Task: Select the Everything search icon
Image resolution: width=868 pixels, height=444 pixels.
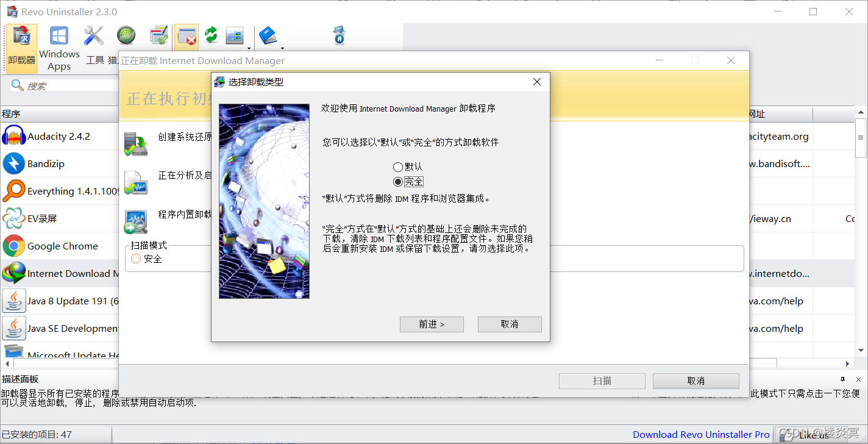Action: [13, 191]
